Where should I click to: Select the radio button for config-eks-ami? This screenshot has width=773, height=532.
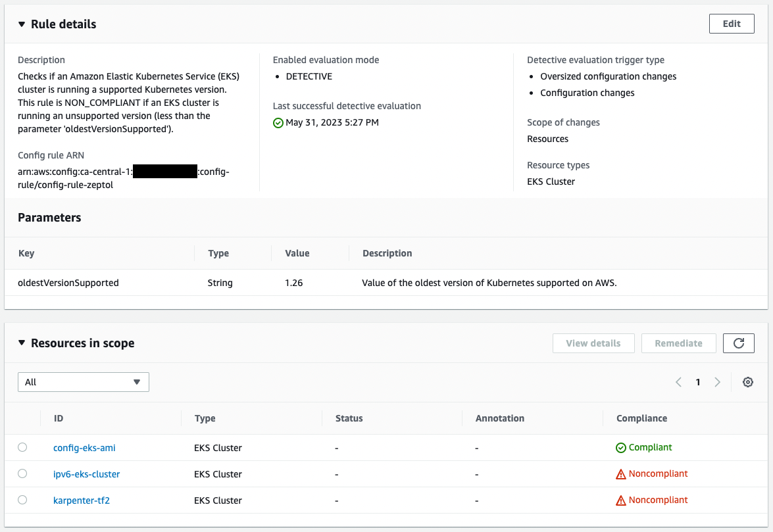(22, 447)
